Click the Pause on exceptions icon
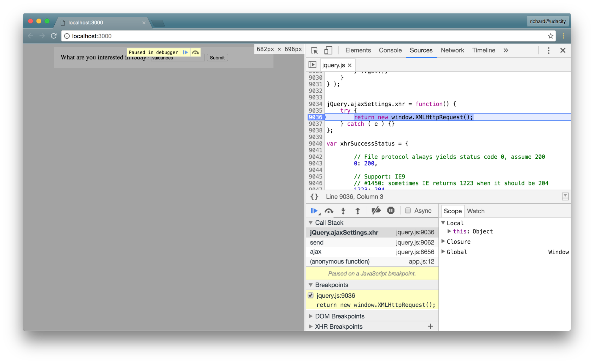Screen dimensions: 594x364 pos(391,211)
